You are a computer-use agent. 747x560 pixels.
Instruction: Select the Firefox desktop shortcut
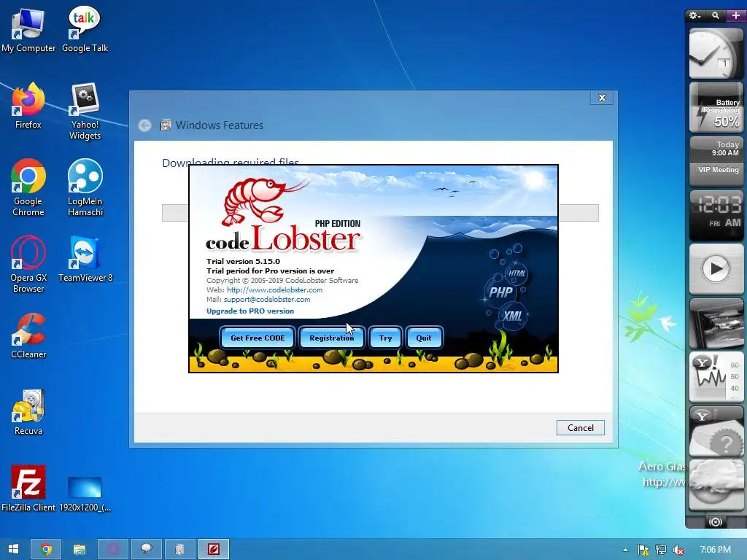pyautogui.click(x=28, y=106)
